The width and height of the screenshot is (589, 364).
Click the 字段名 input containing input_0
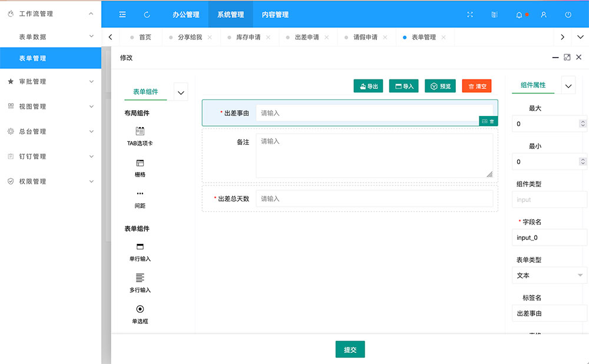click(x=549, y=237)
